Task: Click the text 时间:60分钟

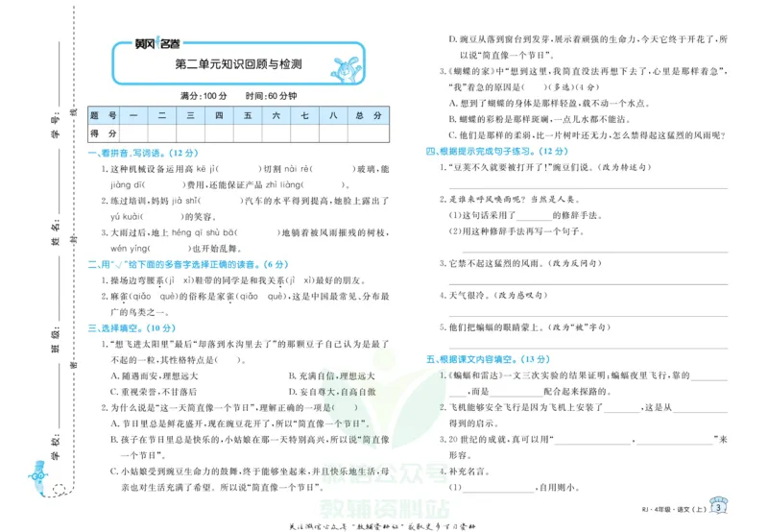Action: (272, 96)
